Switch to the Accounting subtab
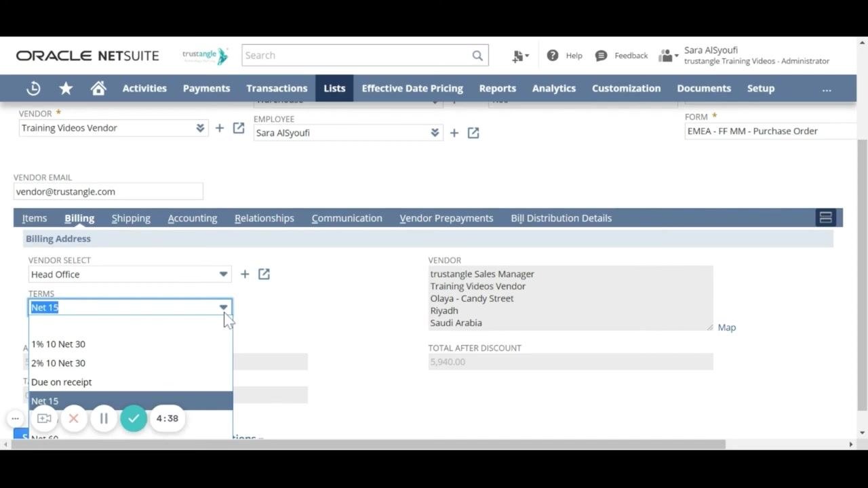 [193, 218]
